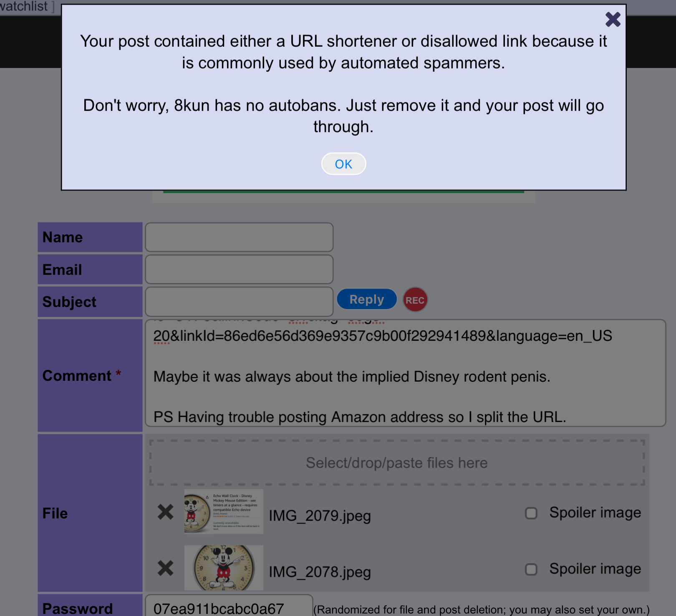Focus the Email input field
676x616 pixels.
(x=239, y=269)
